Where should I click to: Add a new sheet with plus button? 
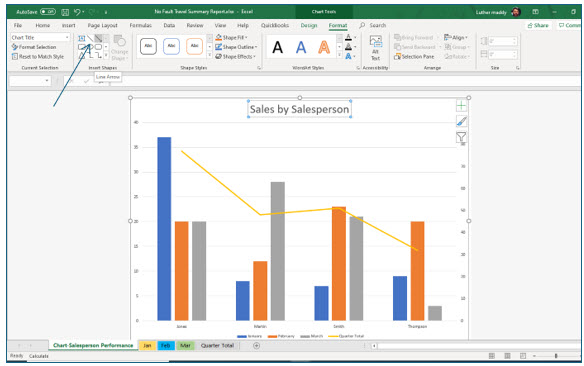[256, 346]
